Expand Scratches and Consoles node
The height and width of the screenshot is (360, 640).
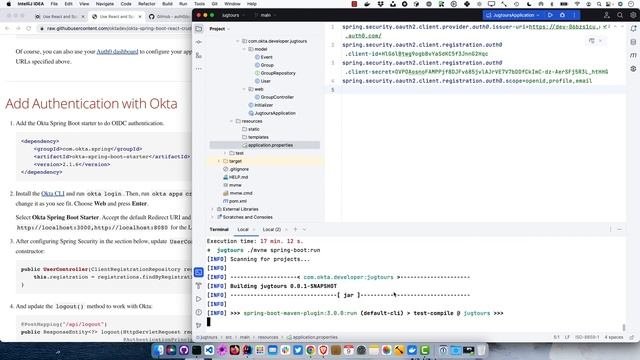click(x=212, y=217)
